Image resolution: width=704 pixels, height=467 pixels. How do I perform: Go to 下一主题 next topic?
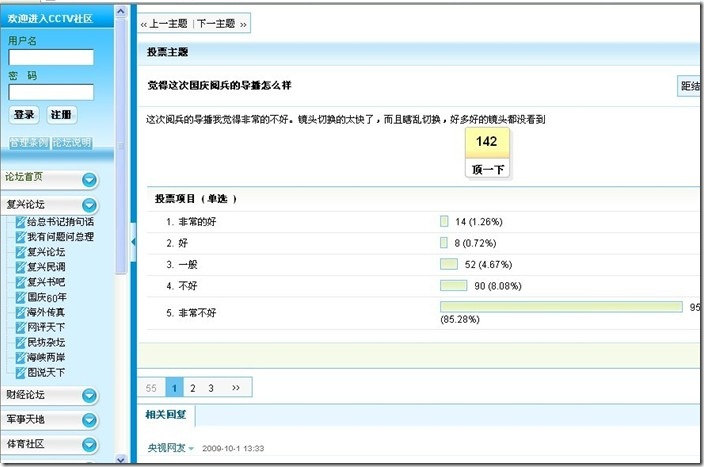click(220, 23)
